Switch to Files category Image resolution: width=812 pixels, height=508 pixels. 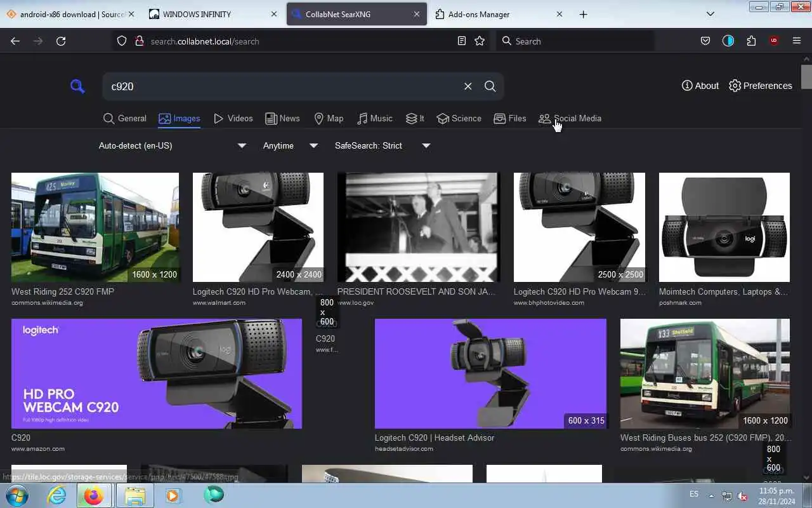point(510,118)
